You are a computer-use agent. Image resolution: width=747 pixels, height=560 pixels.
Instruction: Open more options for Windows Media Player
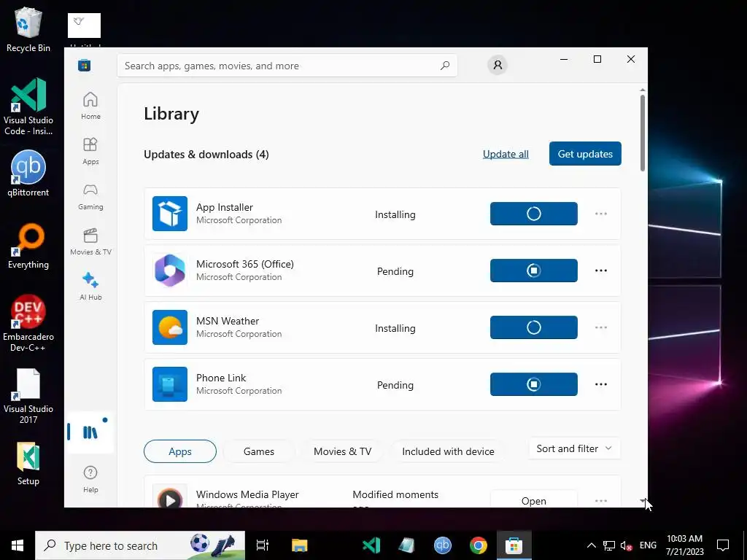click(601, 500)
